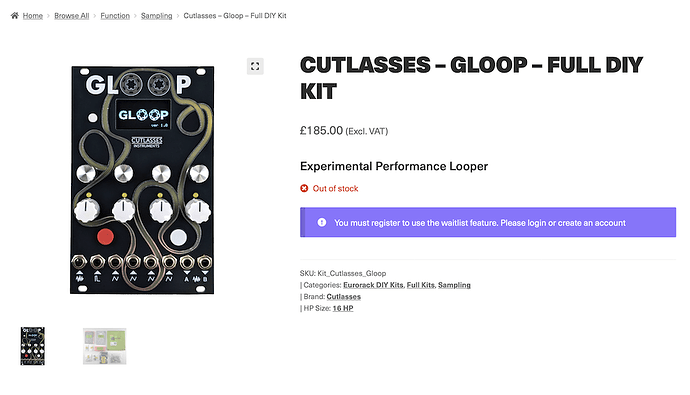
Task: Open the Function breadcrumb link
Action: coord(115,16)
